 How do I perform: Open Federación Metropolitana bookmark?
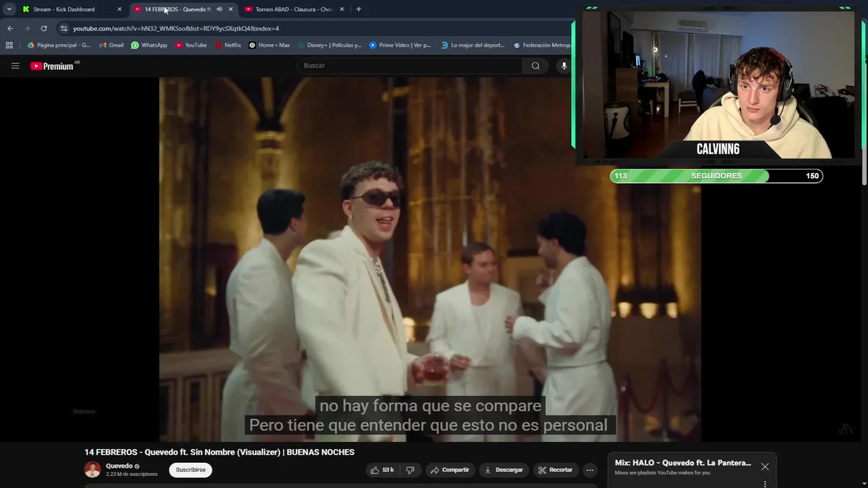point(542,45)
